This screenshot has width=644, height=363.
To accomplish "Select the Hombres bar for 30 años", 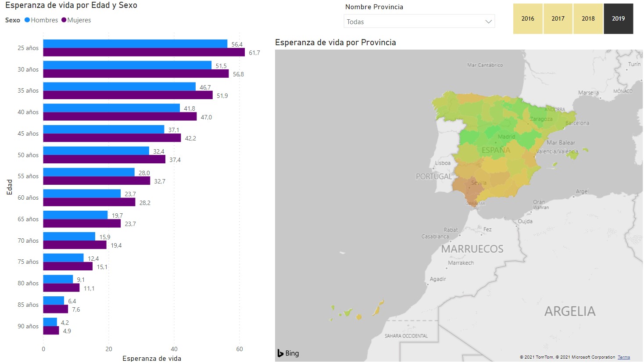I will pos(127,65).
